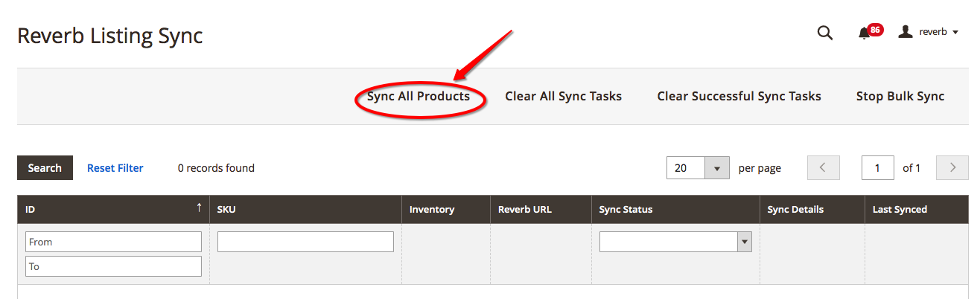Open the search magnifier icon
This screenshot has height=299, width=980.
[824, 33]
